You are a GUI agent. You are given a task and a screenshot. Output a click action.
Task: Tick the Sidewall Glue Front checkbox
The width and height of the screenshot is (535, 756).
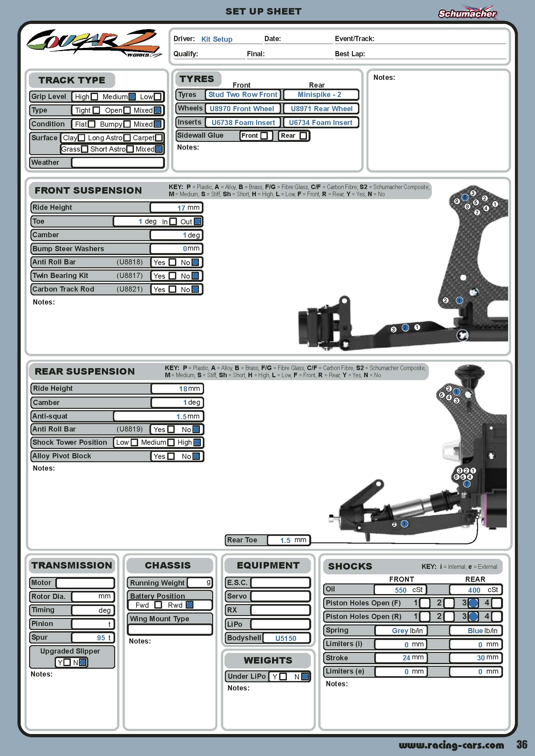(264, 136)
